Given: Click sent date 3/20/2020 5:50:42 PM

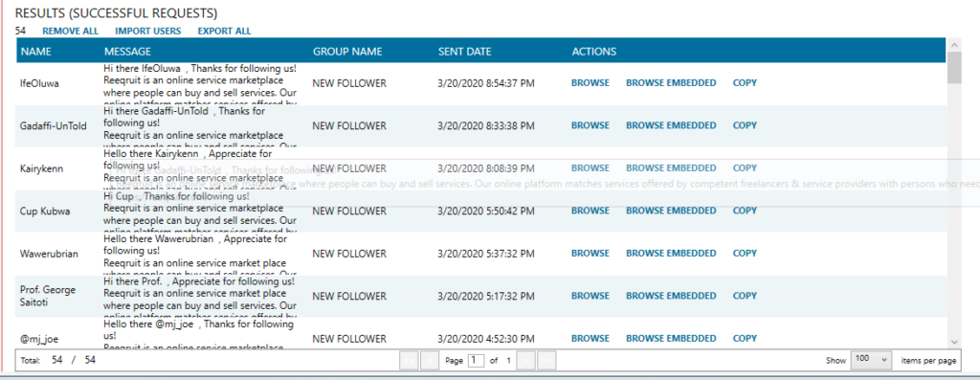Looking at the screenshot, I should (486, 212).
